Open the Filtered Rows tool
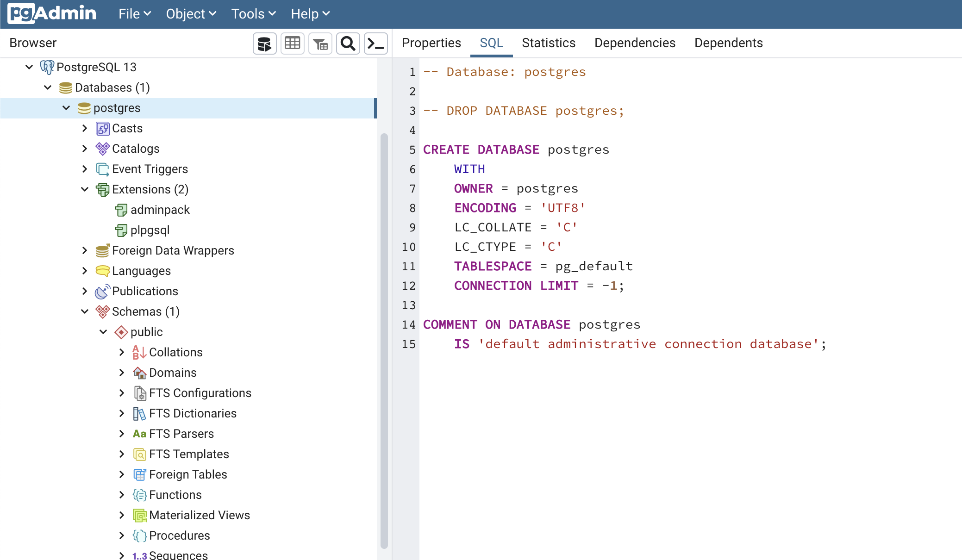 [320, 43]
